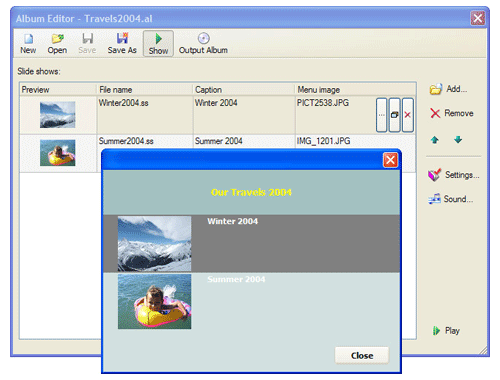Click the Summer 2004 caption cell in list
The image size is (500, 380).
244,141
